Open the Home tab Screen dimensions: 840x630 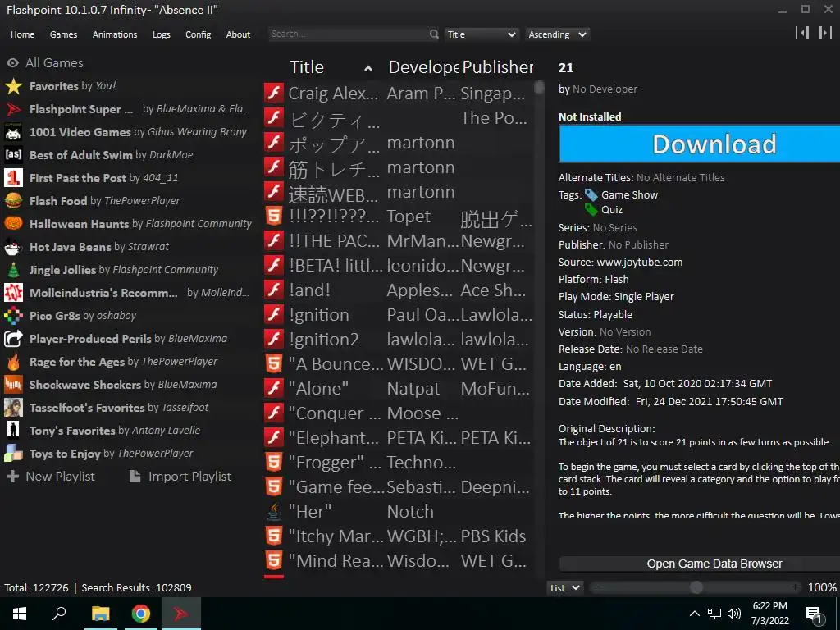coord(22,34)
